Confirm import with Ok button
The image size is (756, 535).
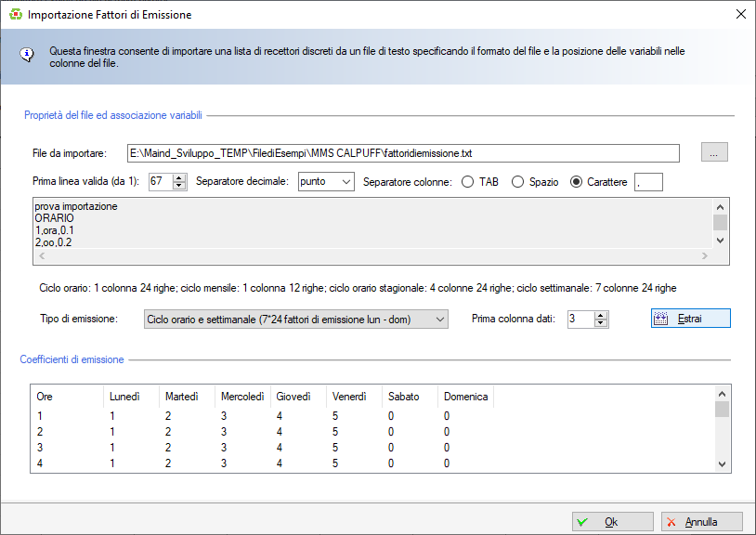(610, 522)
